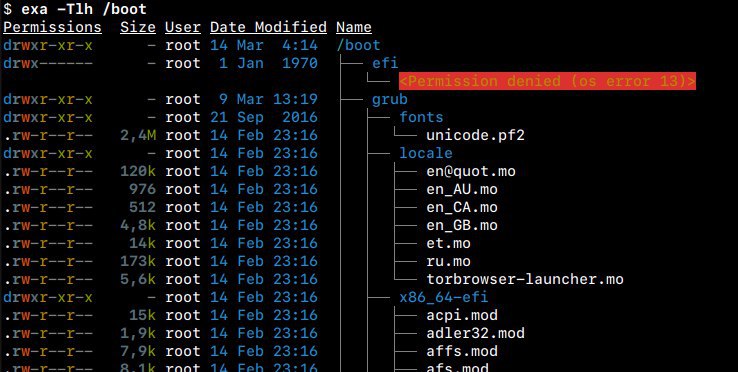The height and width of the screenshot is (372, 738).
Task: Click the 'exa -Tlh /boot' command text
Action: (84, 9)
